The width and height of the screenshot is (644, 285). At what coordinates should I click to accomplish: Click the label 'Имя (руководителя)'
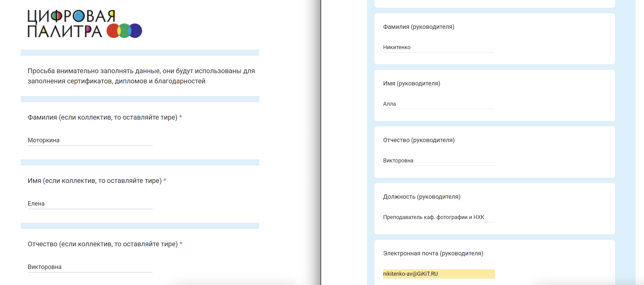(411, 83)
